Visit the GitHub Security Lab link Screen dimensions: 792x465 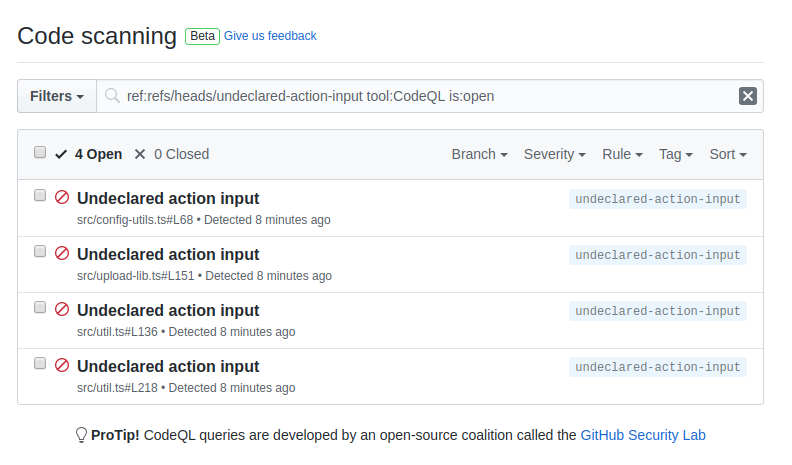click(643, 435)
